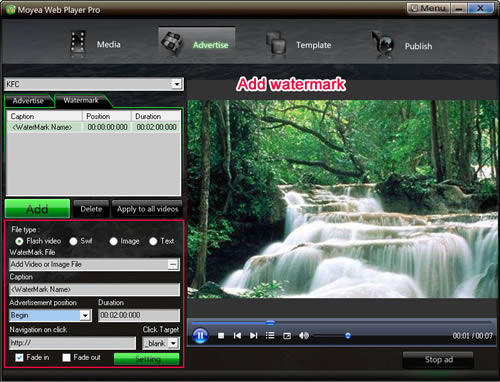The image size is (500, 382).
Task: Adjust the video seek progress slider
Action: [270, 323]
